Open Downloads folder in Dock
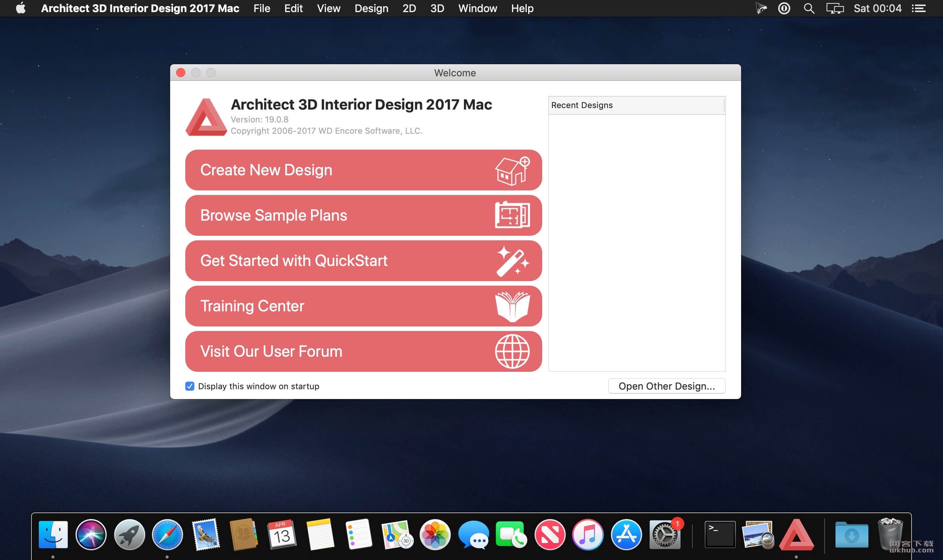The image size is (943, 560). (851, 534)
